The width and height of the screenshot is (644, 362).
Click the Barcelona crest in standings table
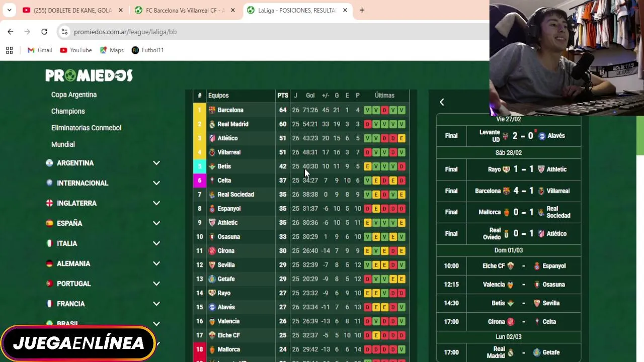coord(212,110)
